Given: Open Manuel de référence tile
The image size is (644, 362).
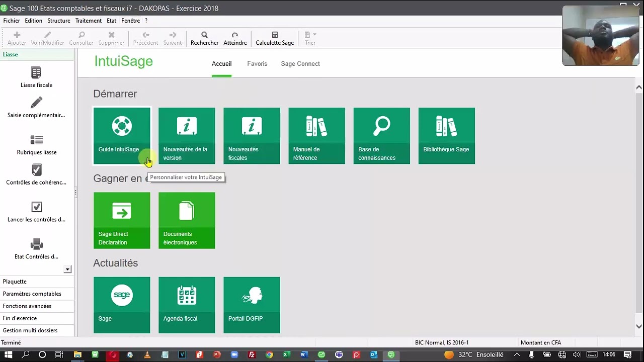Looking at the screenshot, I should (x=316, y=136).
